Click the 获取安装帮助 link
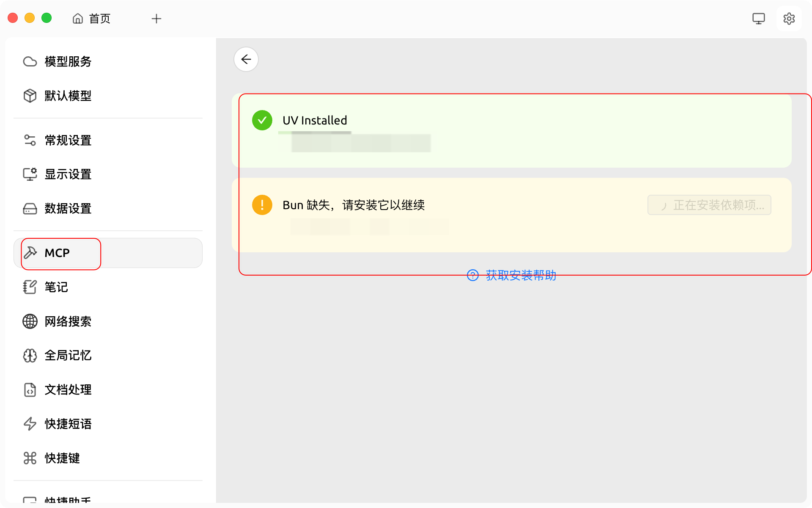812x508 pixels. click(x=521, y=275)
